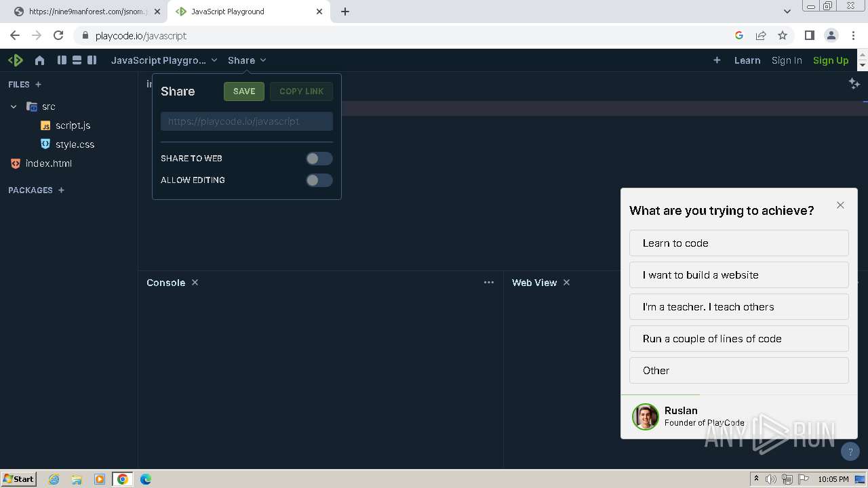Choose 'Learn to code' option
Viewport: 868px width, 488px height.
tap(739, 243)
